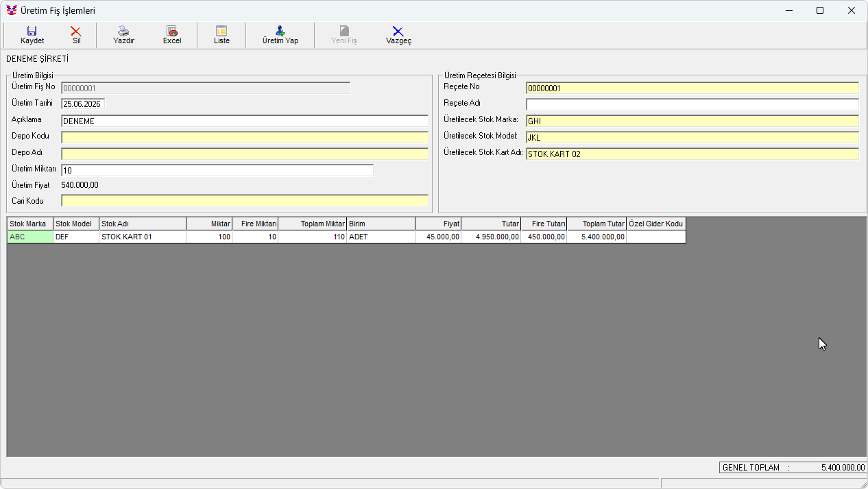Click the Üretim Miktarı field

point(217,170)
